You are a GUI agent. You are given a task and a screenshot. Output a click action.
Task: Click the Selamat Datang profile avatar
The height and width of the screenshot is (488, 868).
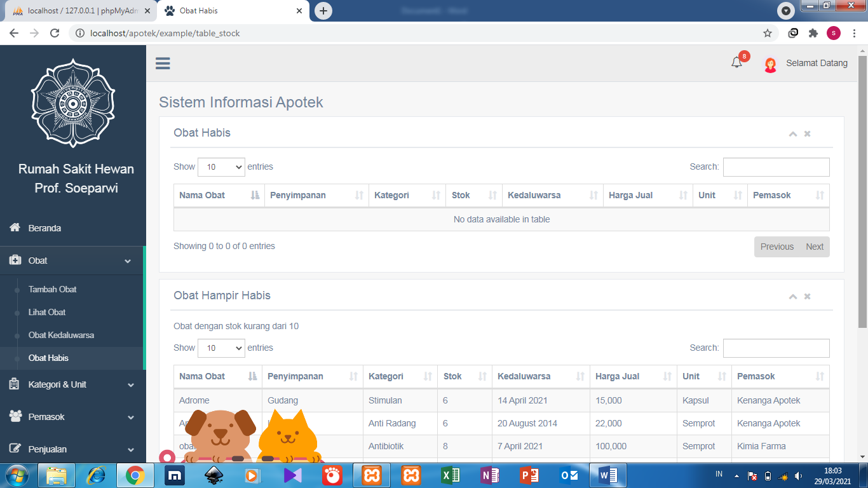point(770,64)
